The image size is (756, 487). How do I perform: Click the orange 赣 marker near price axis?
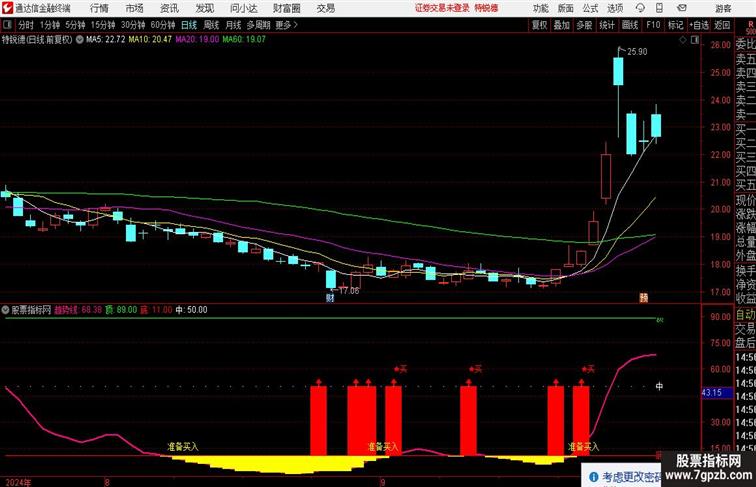(644, 298)
